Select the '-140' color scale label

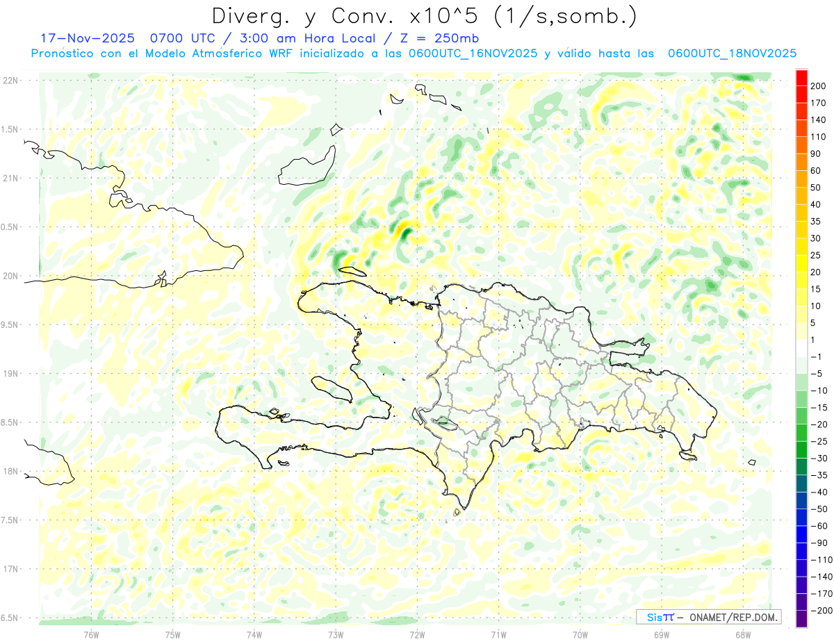click(x=821, y=577)
